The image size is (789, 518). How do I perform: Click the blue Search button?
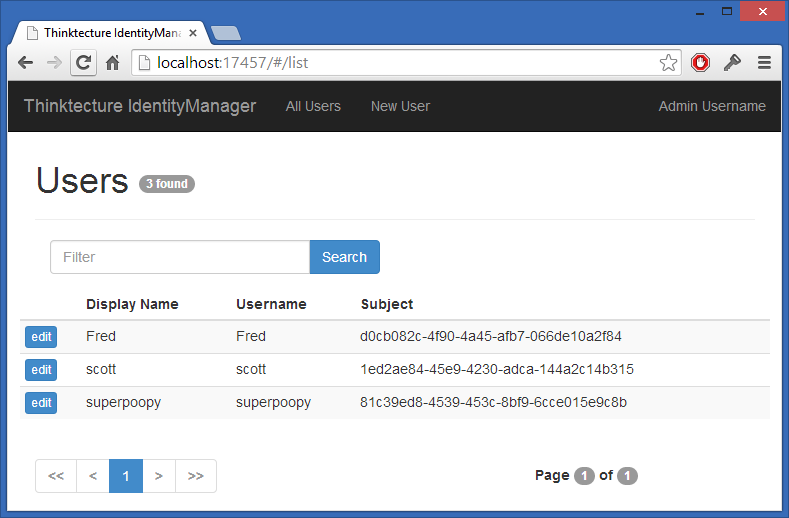point(345,257)
